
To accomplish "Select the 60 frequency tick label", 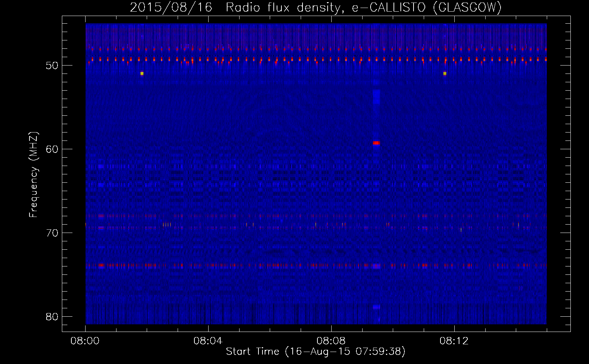I will coord(52,149).
